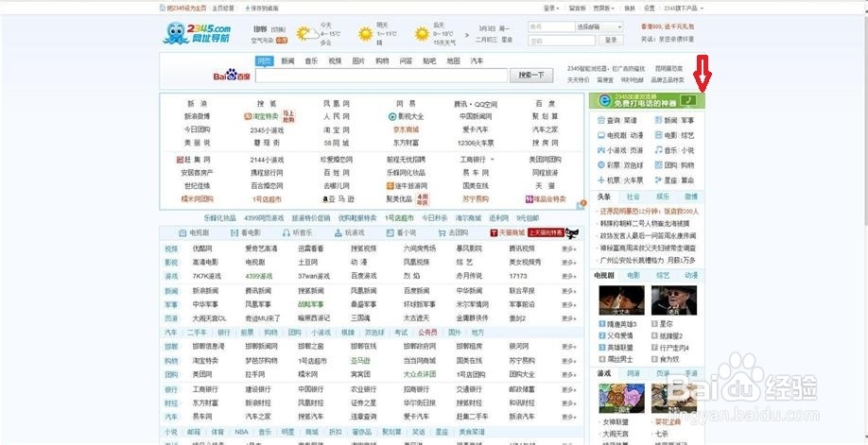Viewport: 868px width, 445px height.
Task: Click today's sun and cloud weather icon
Action: (306, 34)
